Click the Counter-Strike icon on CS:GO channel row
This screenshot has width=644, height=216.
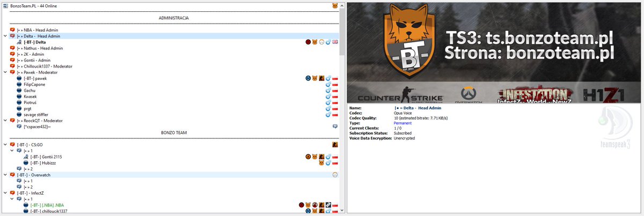point(335,145)
